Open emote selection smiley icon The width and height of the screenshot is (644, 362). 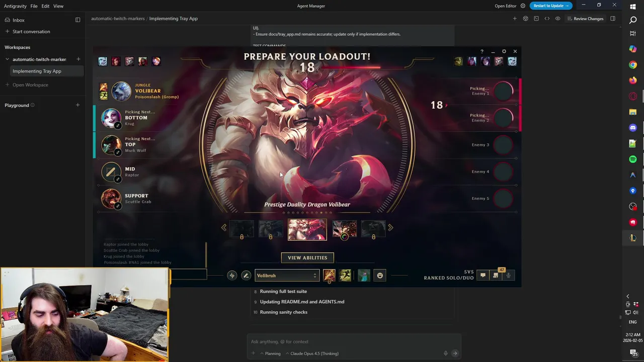380,275
